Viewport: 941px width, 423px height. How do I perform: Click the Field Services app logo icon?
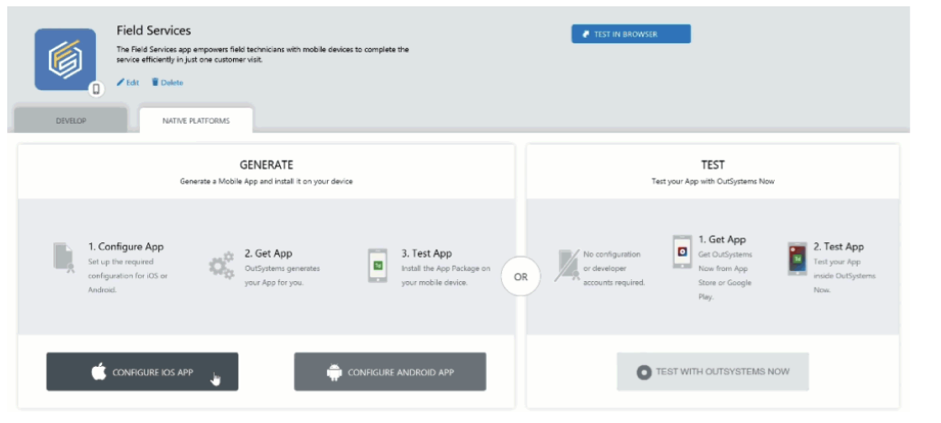click(65, 59)
